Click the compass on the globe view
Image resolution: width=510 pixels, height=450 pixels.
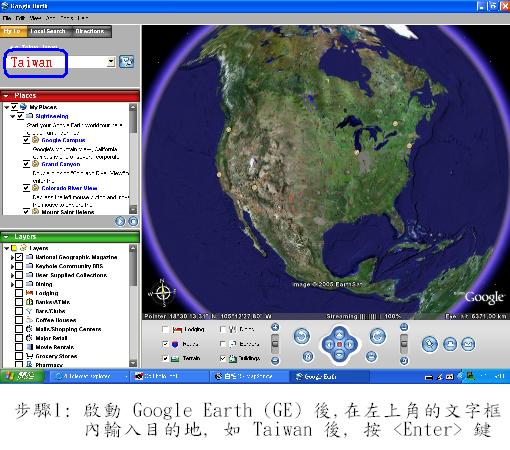tap(162, 293)
